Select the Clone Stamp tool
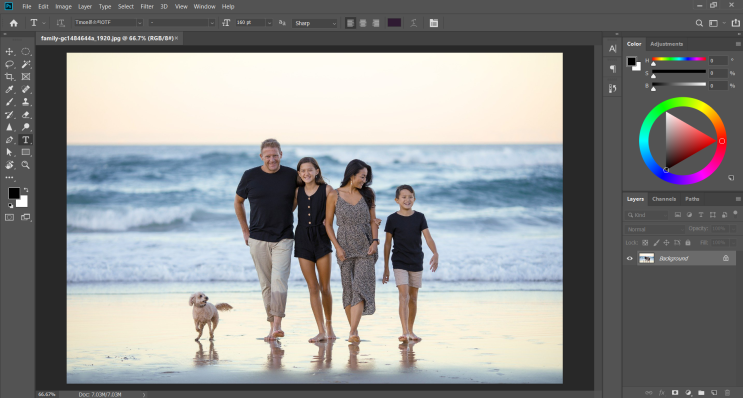 coord(26,102)
